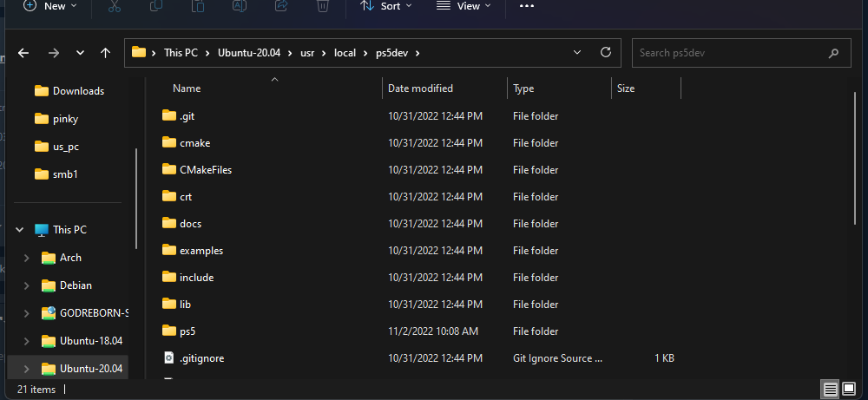Viewport: 868px width, 400px height.
Task: Open the New item dropdown
Action: (50, 6)
